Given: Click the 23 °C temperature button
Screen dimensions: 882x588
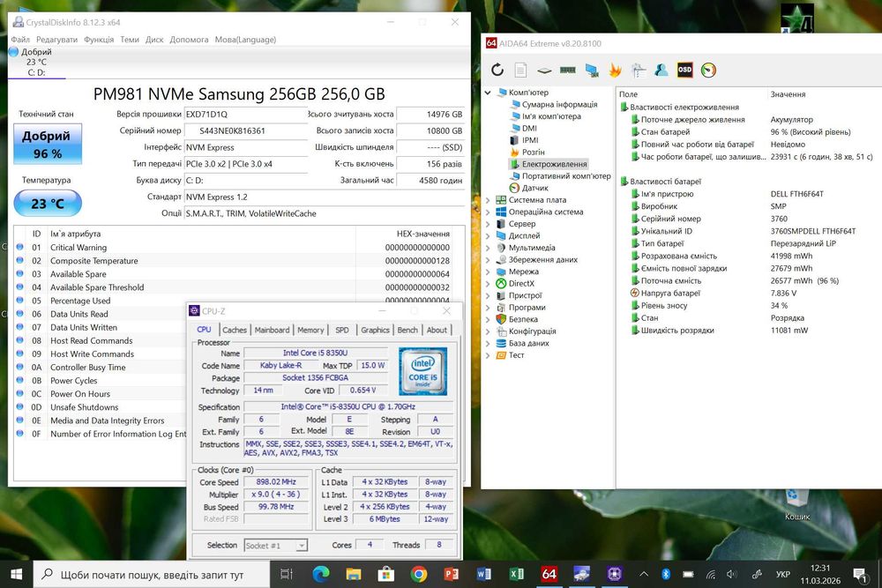Looking at the screenshot, I should point(48,203).
